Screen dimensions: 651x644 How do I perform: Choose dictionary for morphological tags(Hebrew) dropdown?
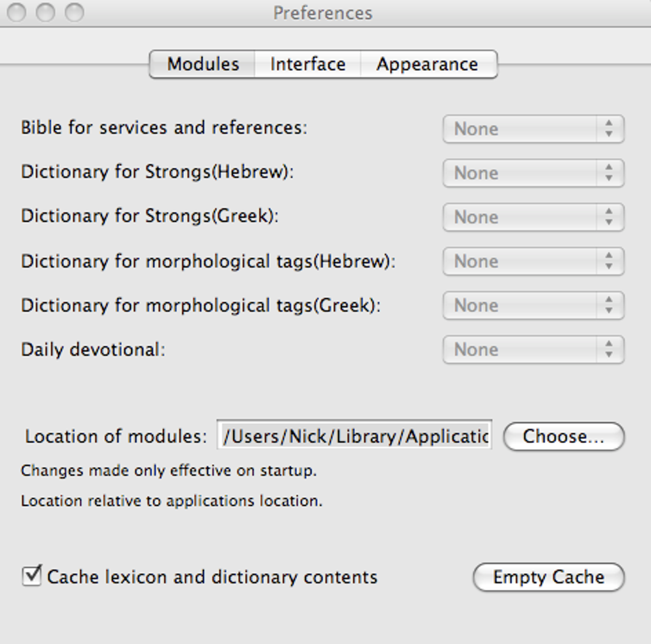533,261
